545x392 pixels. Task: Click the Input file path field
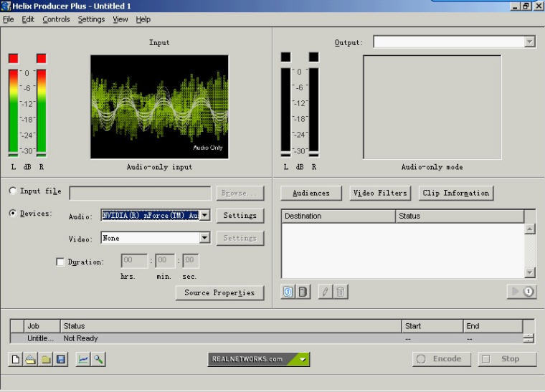click(x=140, y=193)
